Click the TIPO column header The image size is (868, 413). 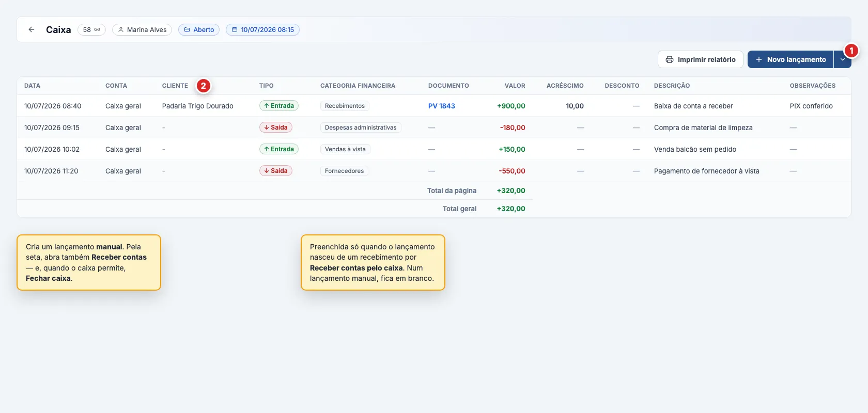point(267,86)
